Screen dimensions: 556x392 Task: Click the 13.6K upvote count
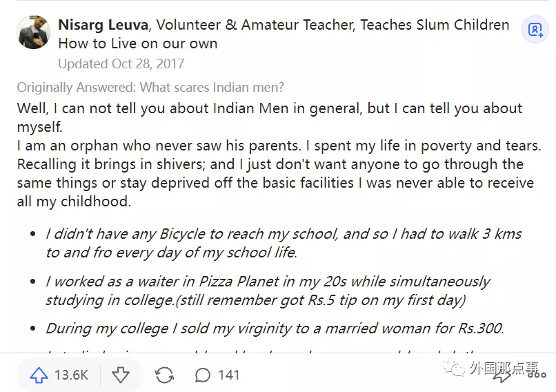point(72,375)
